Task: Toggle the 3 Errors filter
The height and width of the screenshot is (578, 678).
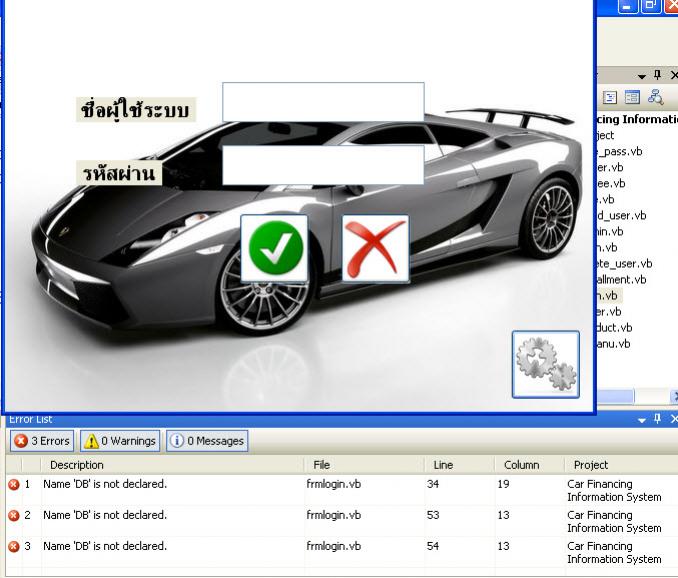Action: [42, 441]
